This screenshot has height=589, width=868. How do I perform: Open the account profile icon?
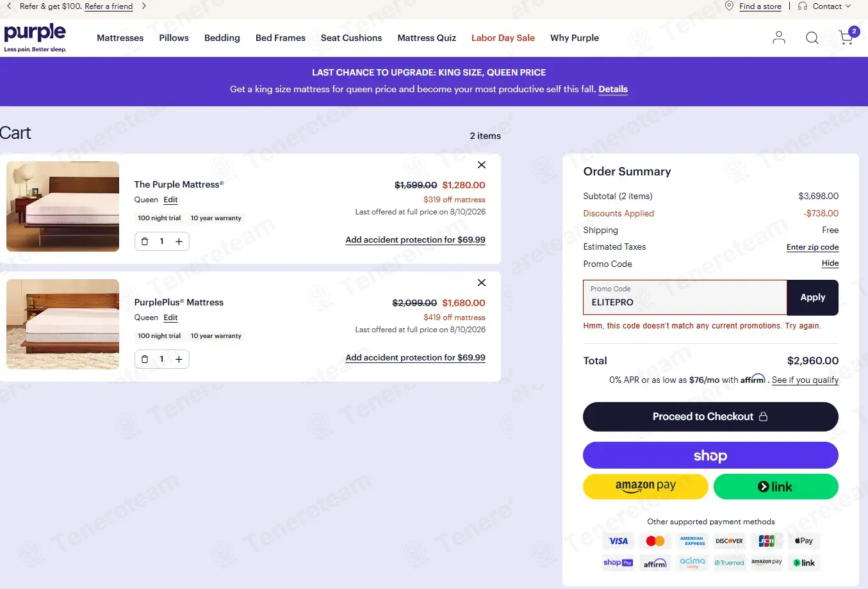coord(779,38)
